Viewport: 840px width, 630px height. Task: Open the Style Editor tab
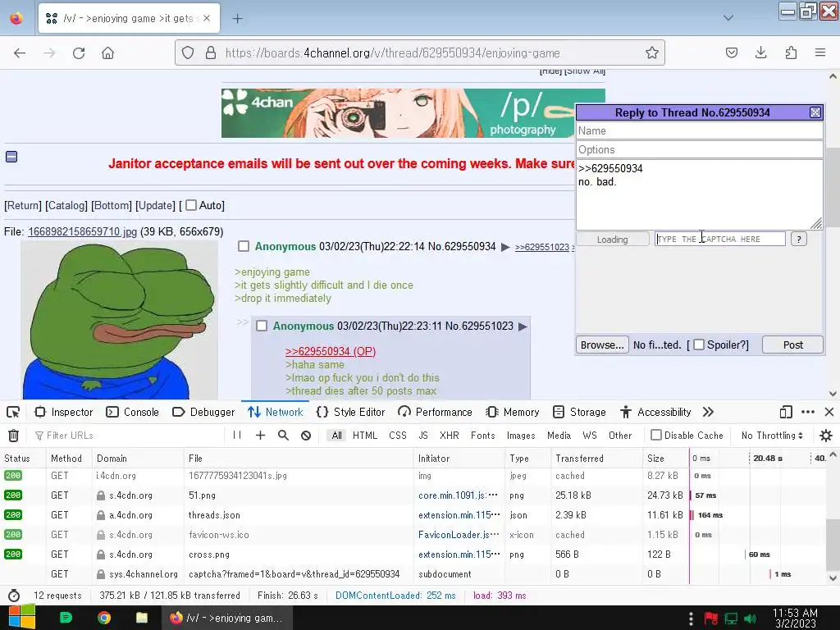coord(351,412)
